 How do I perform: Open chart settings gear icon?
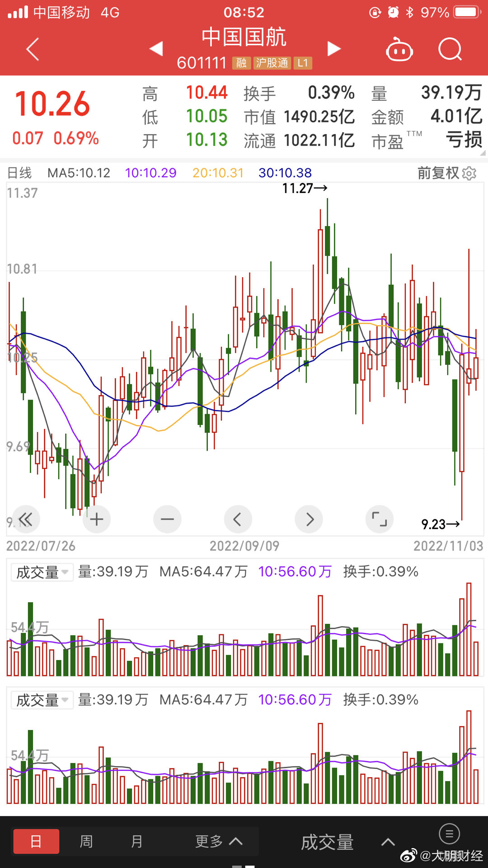coord(470,173)
